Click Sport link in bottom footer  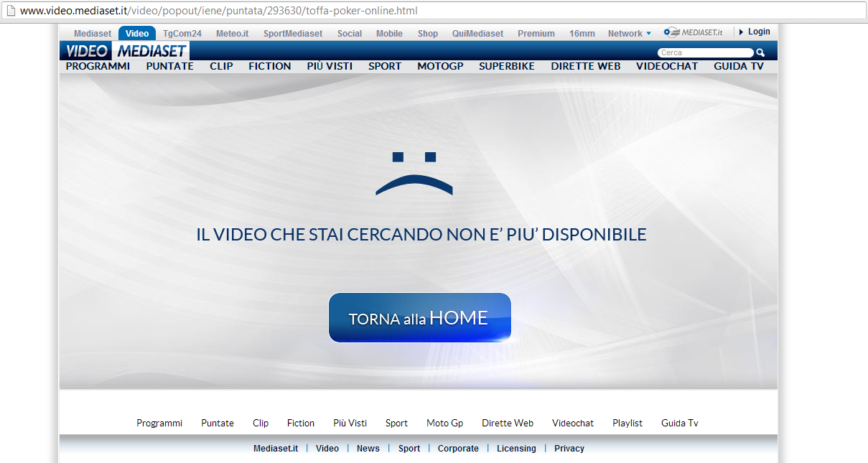point(409,449)
